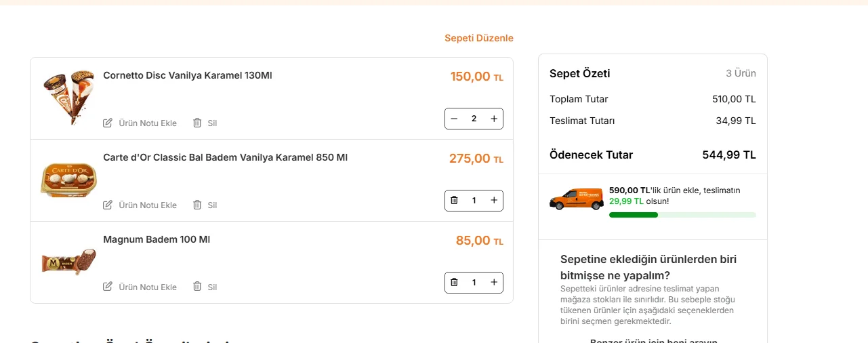The height and width of the screenshot is (343, 868).
Task: Decrease Cornetto Disc quantity with minus icon
Action: 454,119
